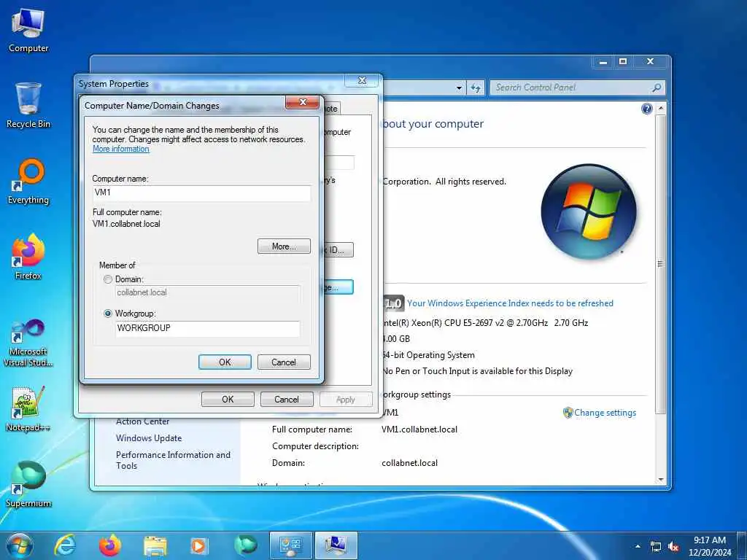Open Firefox from the taskbar
The width and height of the screenshot is (747, 560).
(x=110, y=545)
